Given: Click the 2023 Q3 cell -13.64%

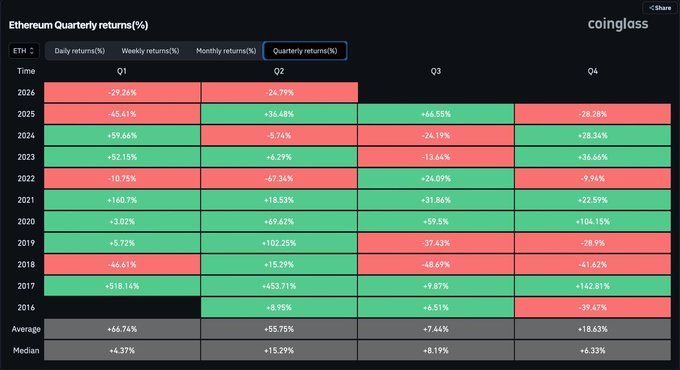Looking at the screenshot, I should click(x=436, y=157).
